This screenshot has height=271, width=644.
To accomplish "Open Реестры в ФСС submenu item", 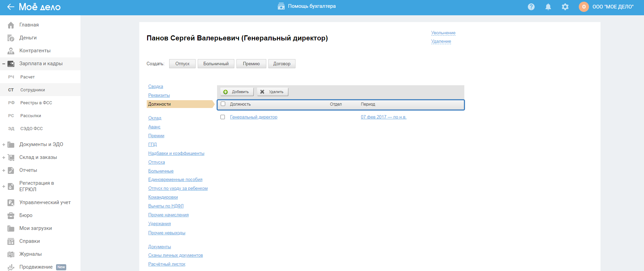I will (x=40, y=103).
